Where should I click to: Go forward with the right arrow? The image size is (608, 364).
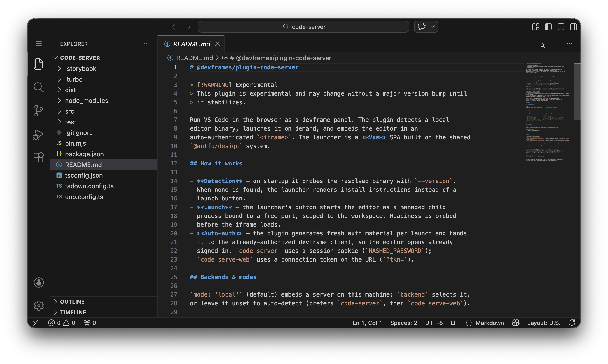click(x=188, y=27)
